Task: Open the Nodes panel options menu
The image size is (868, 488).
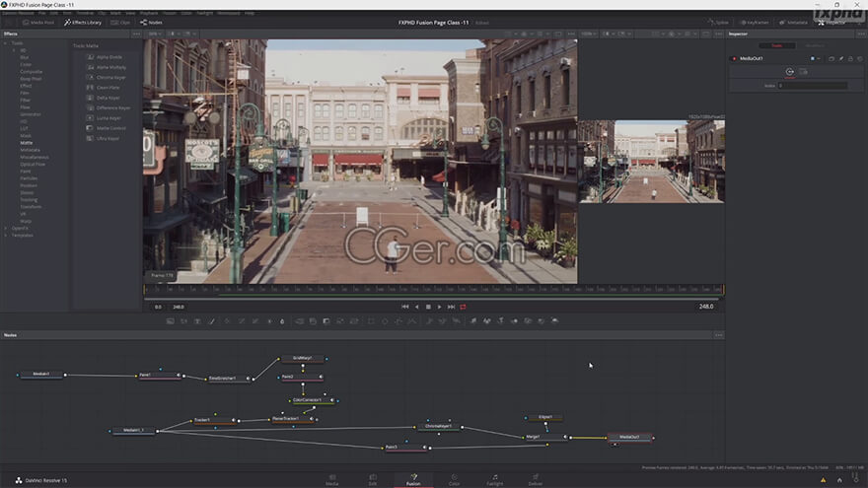Action: click(718, 335)
